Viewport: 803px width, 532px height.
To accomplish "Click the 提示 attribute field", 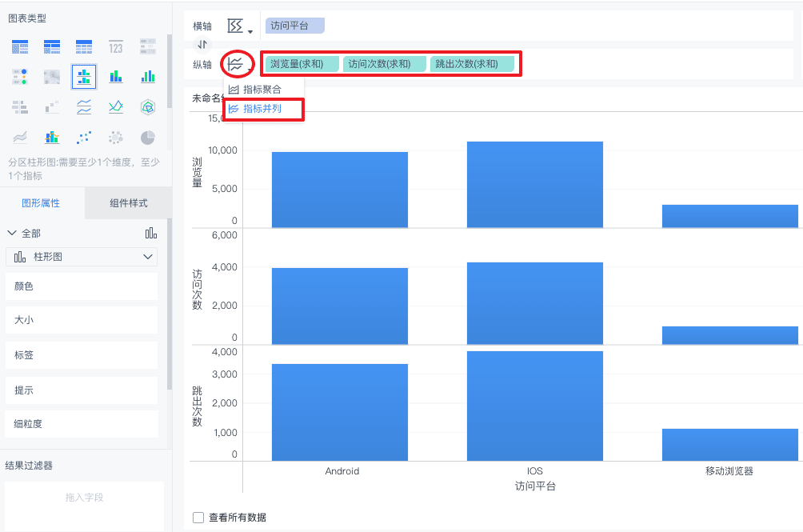I will (82, 390).
